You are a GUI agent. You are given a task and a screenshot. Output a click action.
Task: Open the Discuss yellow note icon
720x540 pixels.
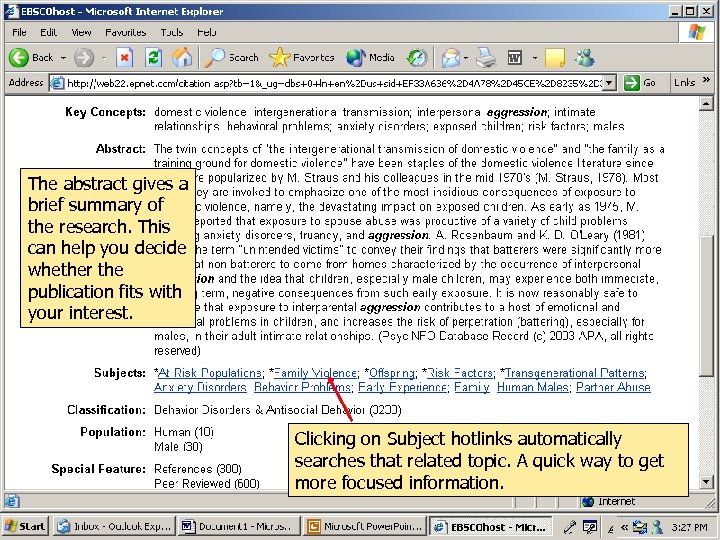click(x=555, y=58)
